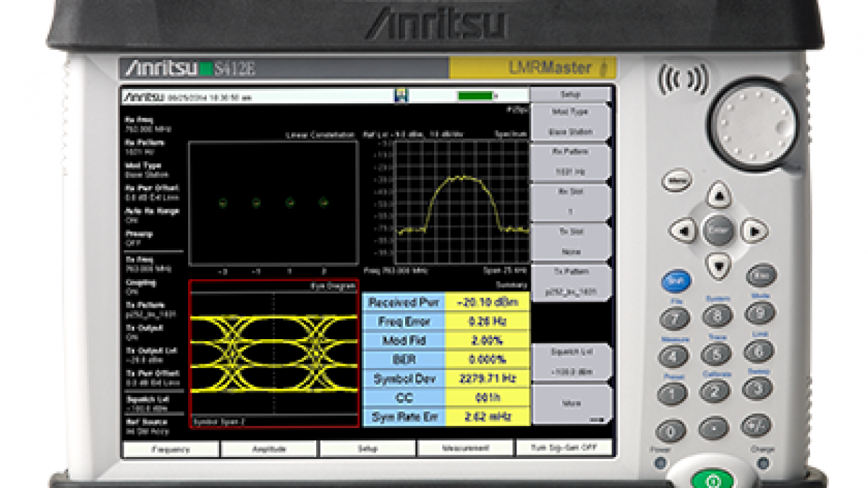This screenshot has height=488, width=868.
Task: Tap the number 5 Trace key
Action: click(716, 354)
